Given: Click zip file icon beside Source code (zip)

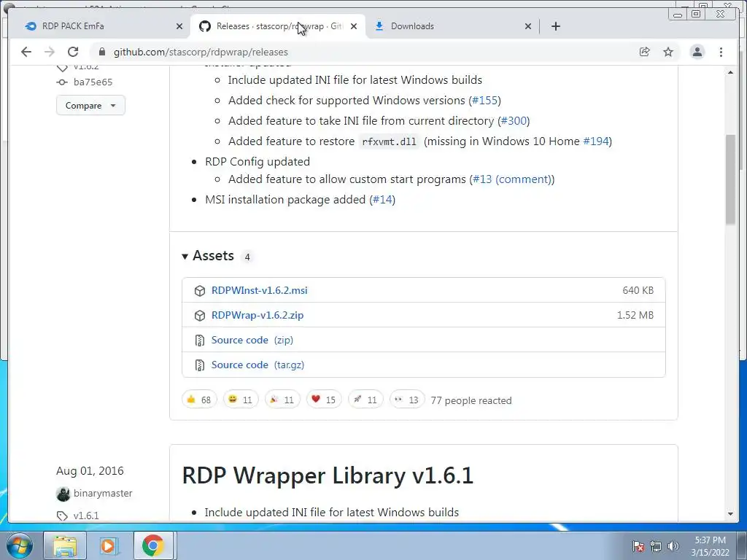Looking at the screenshot, I should pos(200,340).
